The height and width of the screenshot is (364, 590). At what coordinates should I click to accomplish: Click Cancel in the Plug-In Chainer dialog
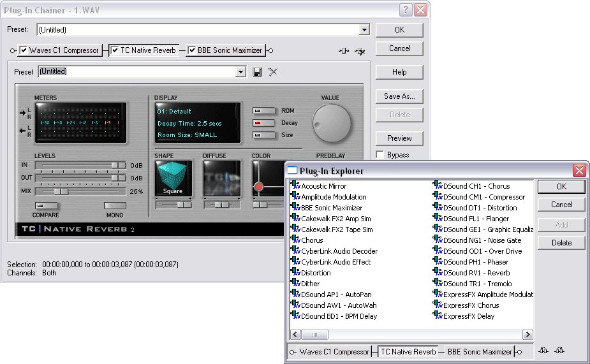[x=399, y=48]
